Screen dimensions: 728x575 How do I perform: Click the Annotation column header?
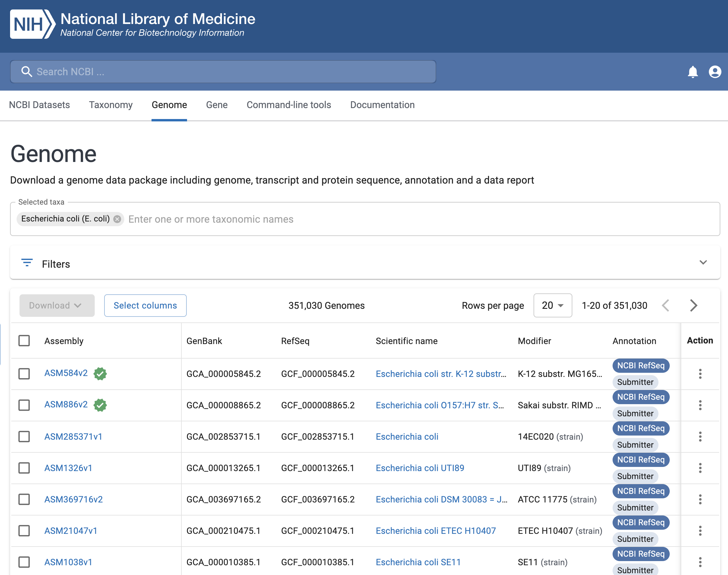(634, 341)
